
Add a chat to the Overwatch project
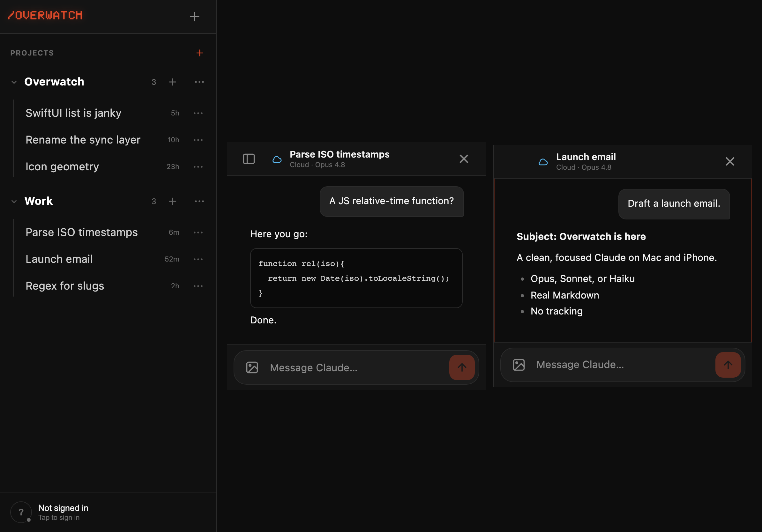(x=173, y=82)
